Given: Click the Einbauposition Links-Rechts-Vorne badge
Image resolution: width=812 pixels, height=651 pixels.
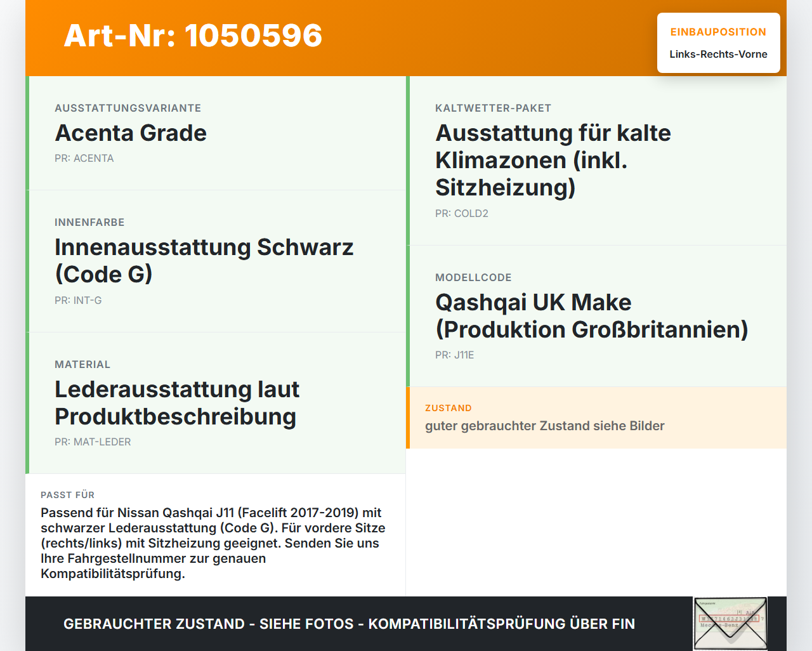Looking at the screenshot, I should [719, 43].
